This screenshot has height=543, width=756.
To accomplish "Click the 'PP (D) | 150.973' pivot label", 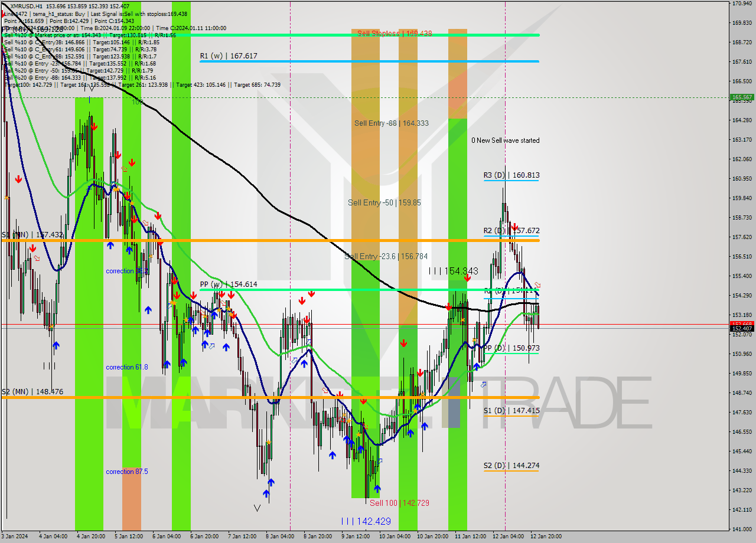I will click(x=511, y=348).
